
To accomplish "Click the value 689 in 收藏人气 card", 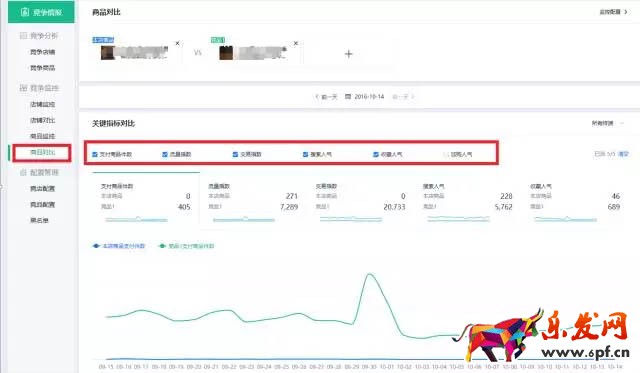I will pyautogui.click(x=614, y=207).
